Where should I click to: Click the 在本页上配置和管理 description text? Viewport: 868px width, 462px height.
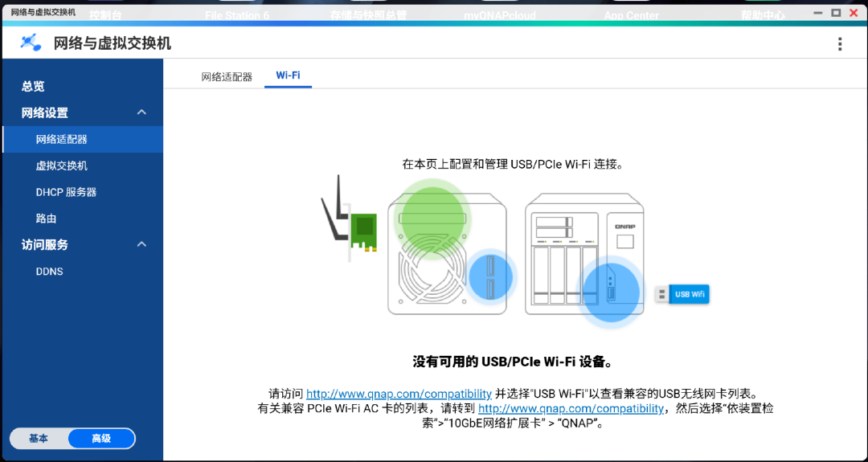point(512,165)
